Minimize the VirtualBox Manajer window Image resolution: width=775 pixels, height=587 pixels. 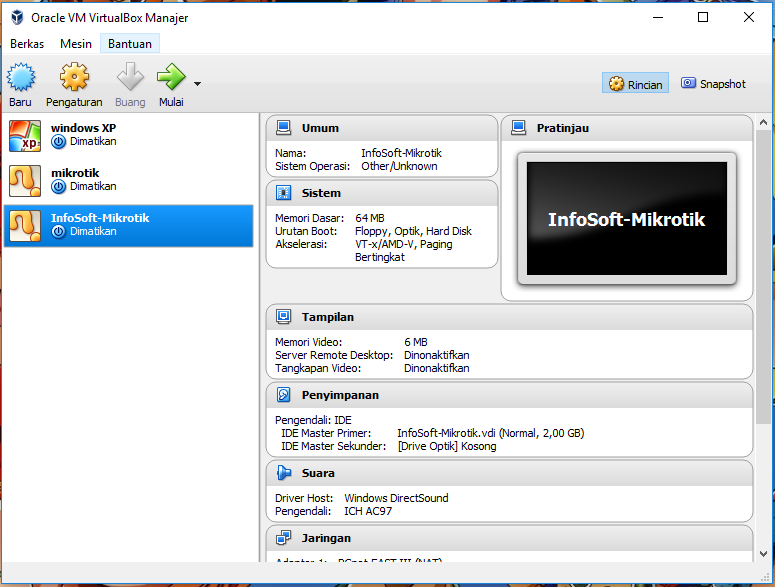(657, 17)
